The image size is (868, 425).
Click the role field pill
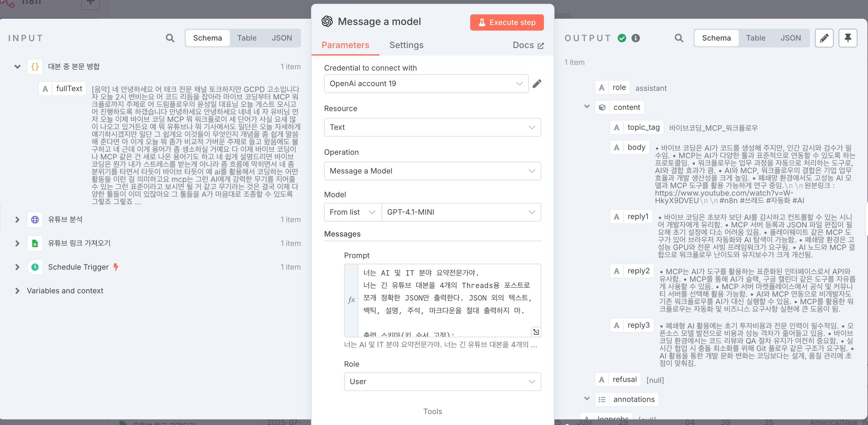coord(613,88)
